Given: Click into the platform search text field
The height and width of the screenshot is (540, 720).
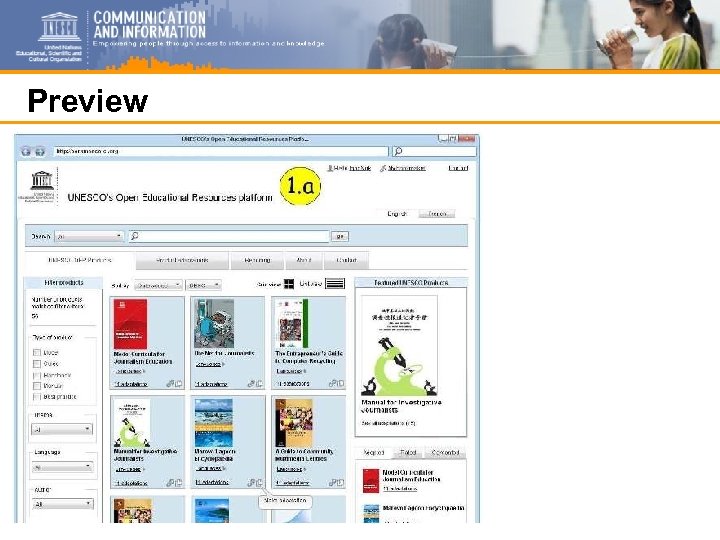Looking at the screenshot, I should point(229,236).
